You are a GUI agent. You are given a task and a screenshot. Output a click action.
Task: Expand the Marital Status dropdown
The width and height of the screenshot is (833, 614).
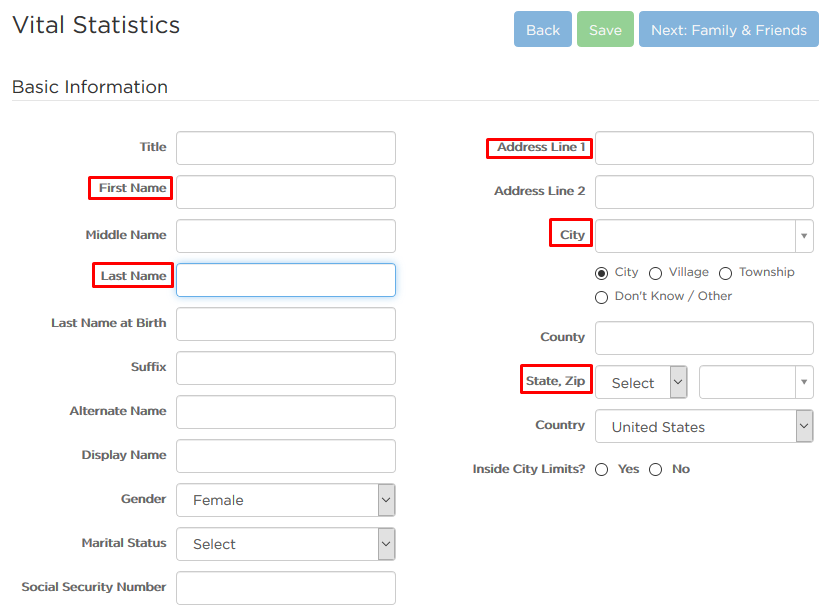[286, 544]
